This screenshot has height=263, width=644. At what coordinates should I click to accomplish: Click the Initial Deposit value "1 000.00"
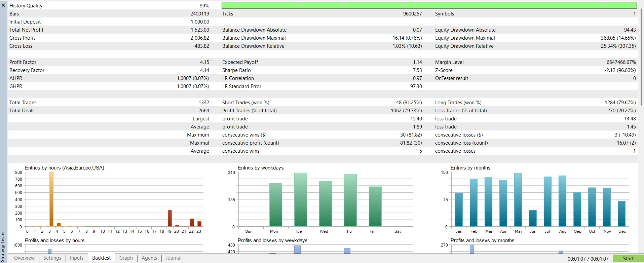[x=200, y=22]
